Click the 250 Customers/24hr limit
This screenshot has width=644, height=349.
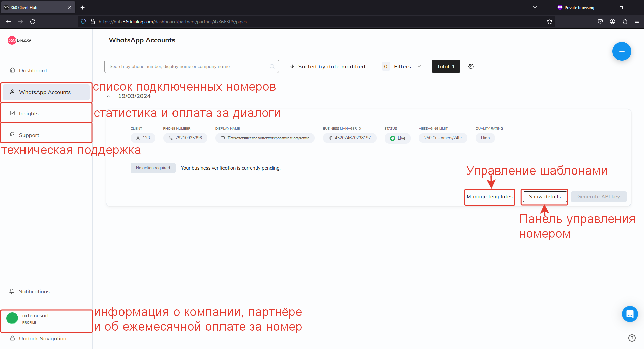[443, 138]
